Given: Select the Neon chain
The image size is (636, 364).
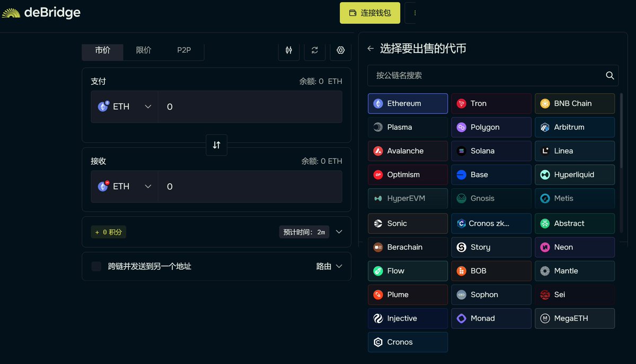Looking at the screenshot, I should pos(575,247).
